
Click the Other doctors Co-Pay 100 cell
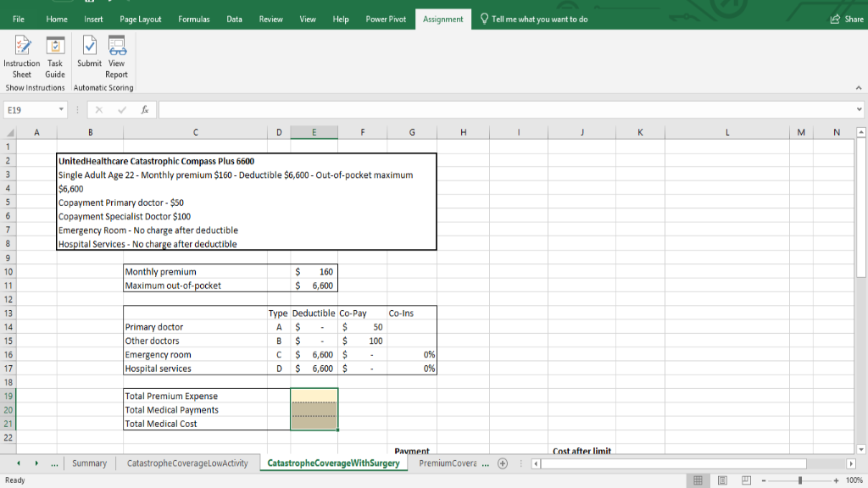tap(363, 341)
